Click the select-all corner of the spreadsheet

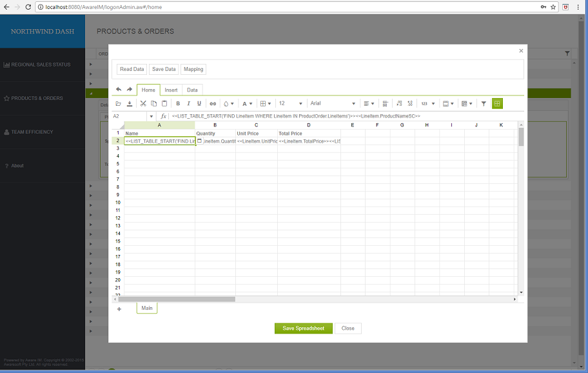[118, 125]
